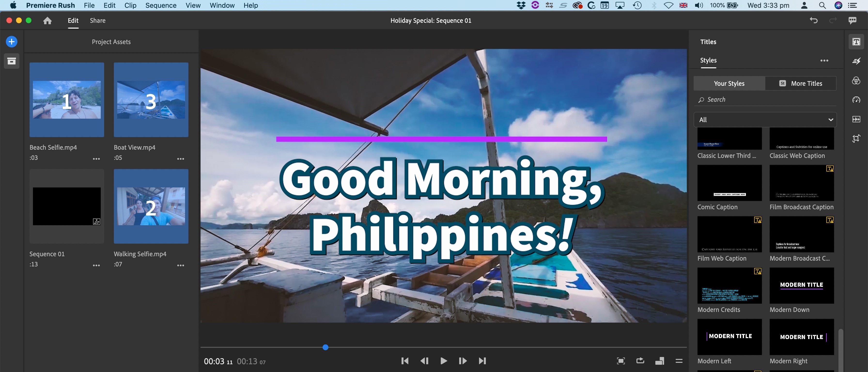Click the Transform/Motion panel icon

pos(856,139)
